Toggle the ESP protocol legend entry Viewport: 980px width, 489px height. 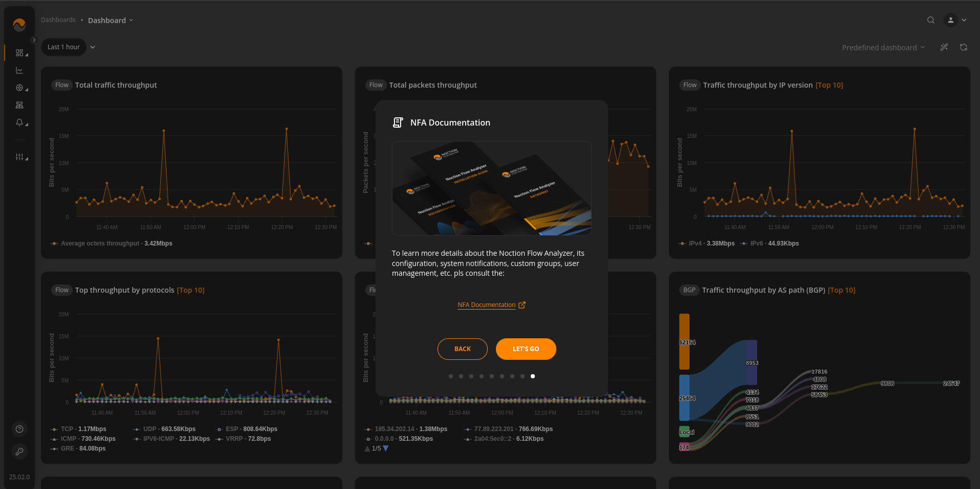246,429
